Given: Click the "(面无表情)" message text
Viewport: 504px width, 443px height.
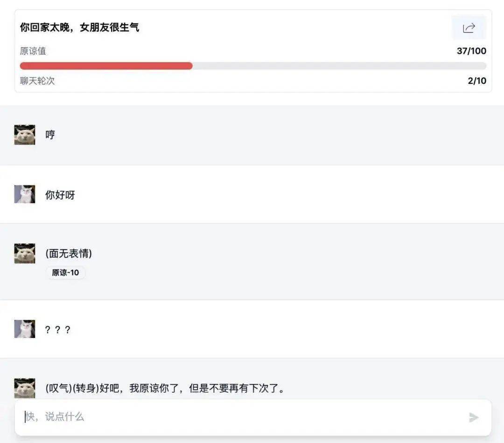Looking at the screenshot, I should [x=69, y=254].
